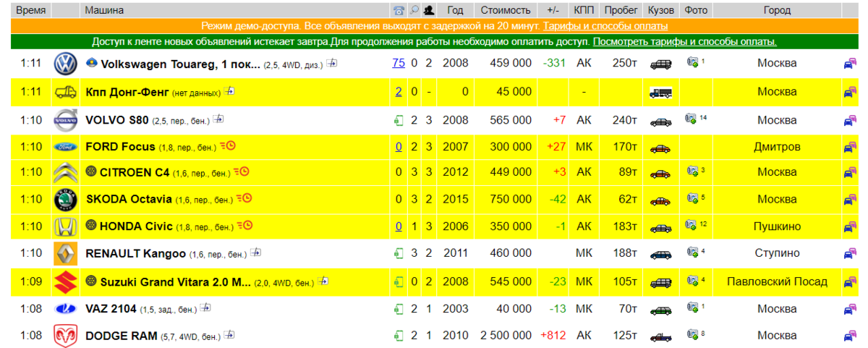Open Посмотреть тарифы и способы оплаты link

tap(685, 41)
